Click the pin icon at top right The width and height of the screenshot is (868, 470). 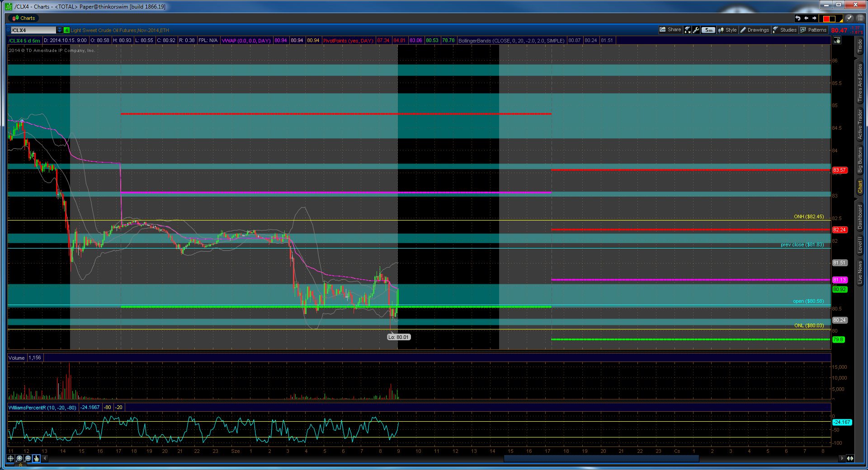tap(849, 18)
